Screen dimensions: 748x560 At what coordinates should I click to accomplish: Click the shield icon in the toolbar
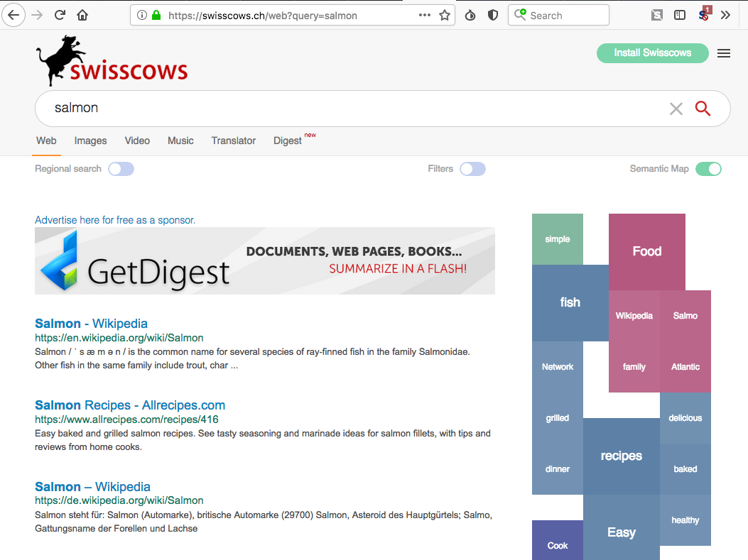[492, 14]
